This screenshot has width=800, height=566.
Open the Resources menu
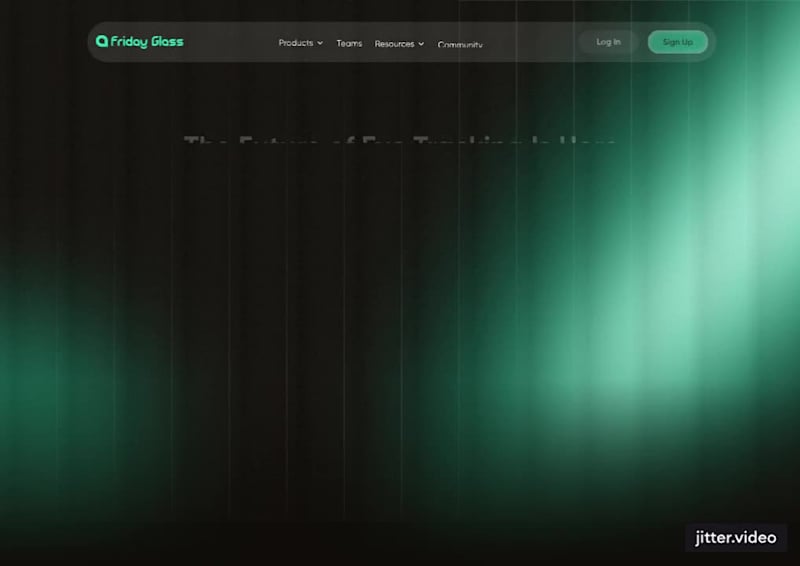tap(394, 44)
